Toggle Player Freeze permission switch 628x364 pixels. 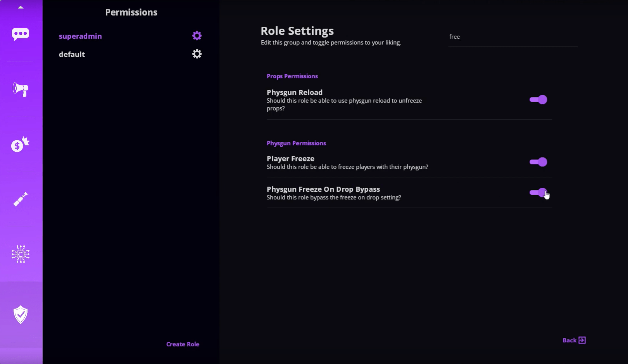pyautogui.click(x=538, y=162)
